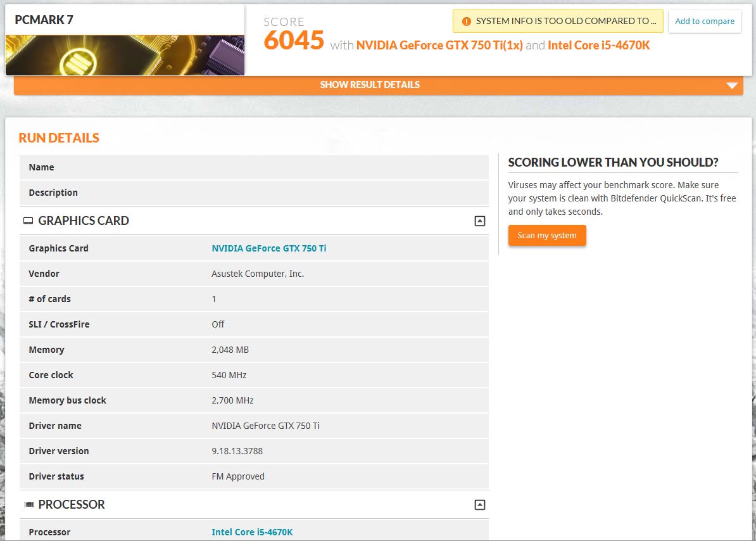This screenshot has height=541, width=756.
Task: Click the # of cards value 1
Action: point(214,299)
